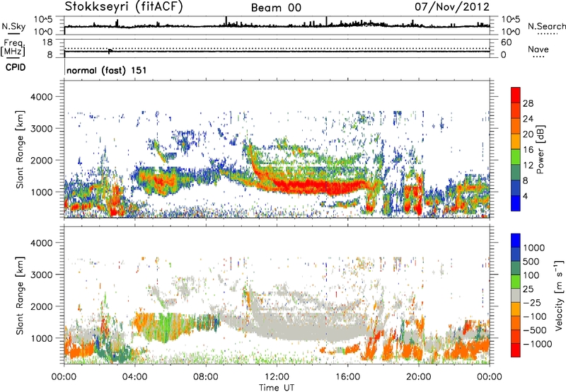This screenshot has width=566, height=392.
Task: Click the blue bottom swatch of power colorbar
Action: click(x=516, y=203)
